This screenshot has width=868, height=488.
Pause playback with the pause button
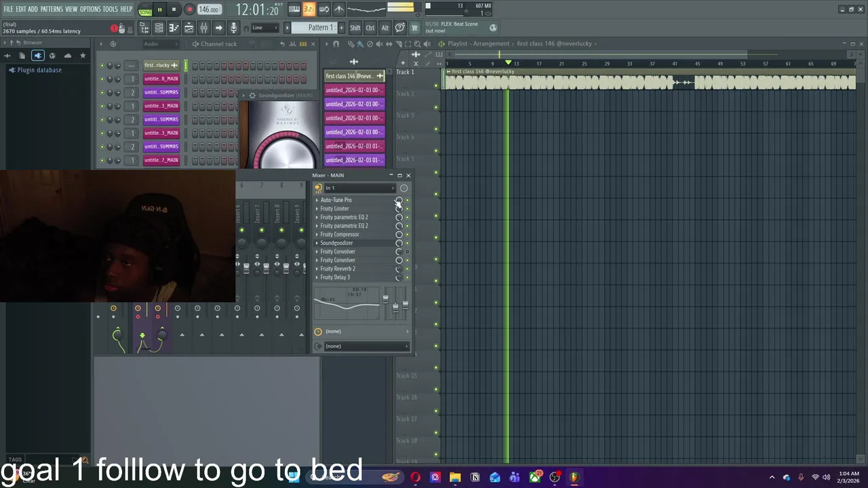(159, 9)
